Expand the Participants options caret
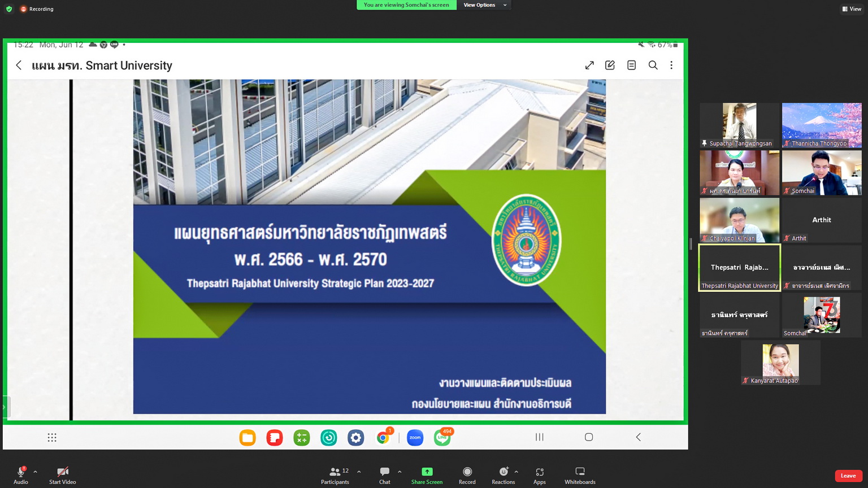This screenshot has width=868, height=488. pyautogui.click(x=359, y=472)
